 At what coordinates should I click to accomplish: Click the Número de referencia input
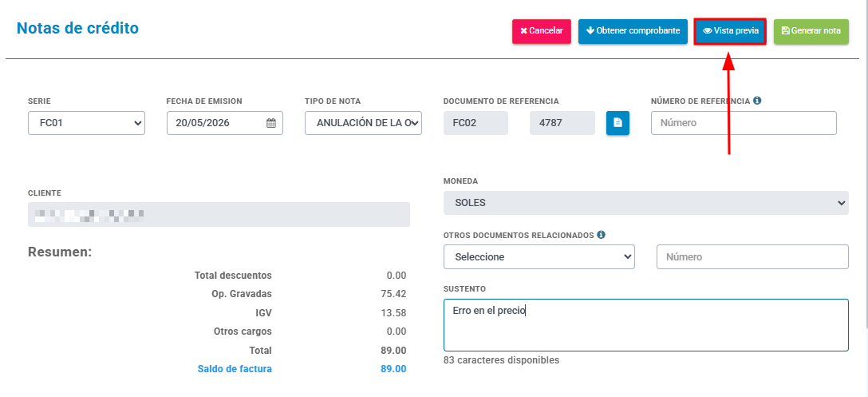(744, 123)
